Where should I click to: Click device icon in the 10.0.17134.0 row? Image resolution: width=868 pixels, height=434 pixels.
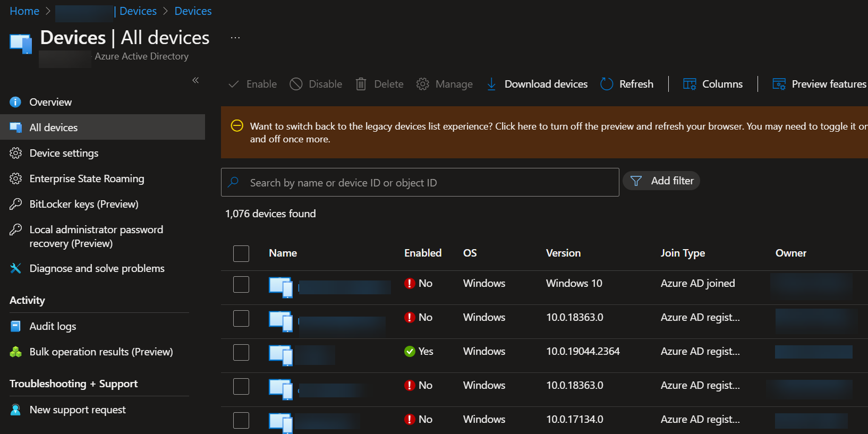(x=280, y=423)
